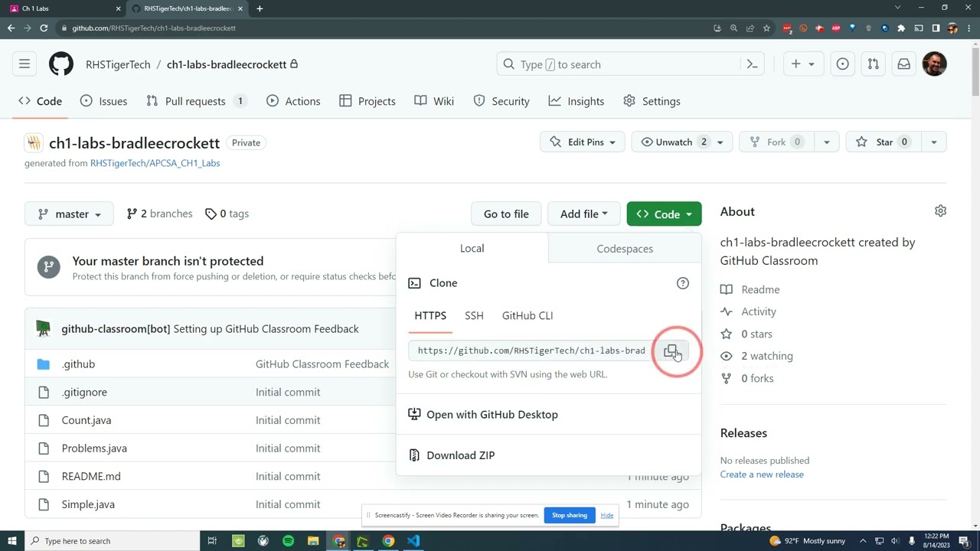Focus the GitHub search box
The width and height of the screenshot is (980, 551).
click(620, 64)
